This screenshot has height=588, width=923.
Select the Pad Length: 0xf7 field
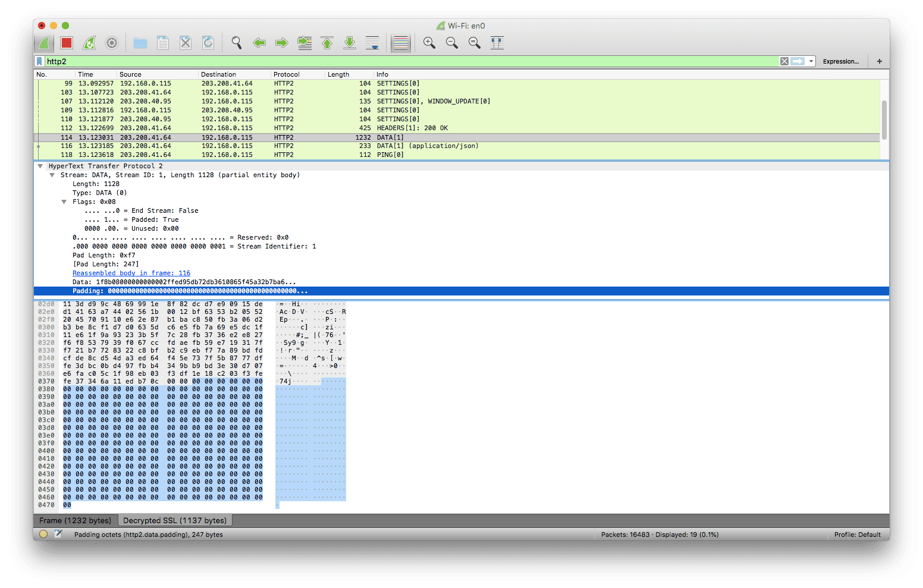click(104, 255)
